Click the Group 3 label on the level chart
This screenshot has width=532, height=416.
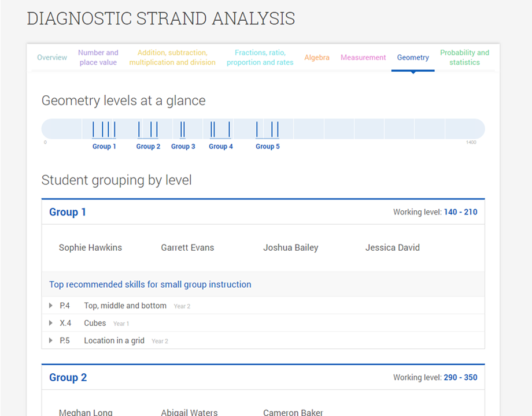tap(183, 146)
